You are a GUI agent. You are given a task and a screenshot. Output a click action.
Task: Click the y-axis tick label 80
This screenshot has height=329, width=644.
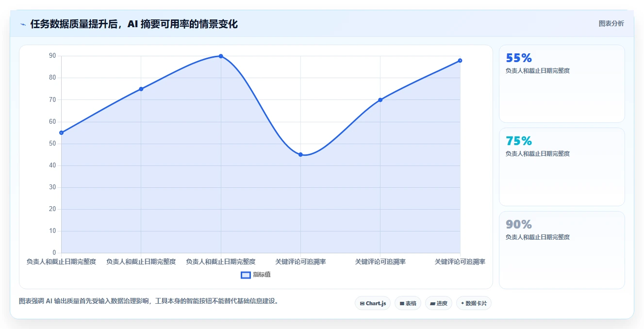52,78
